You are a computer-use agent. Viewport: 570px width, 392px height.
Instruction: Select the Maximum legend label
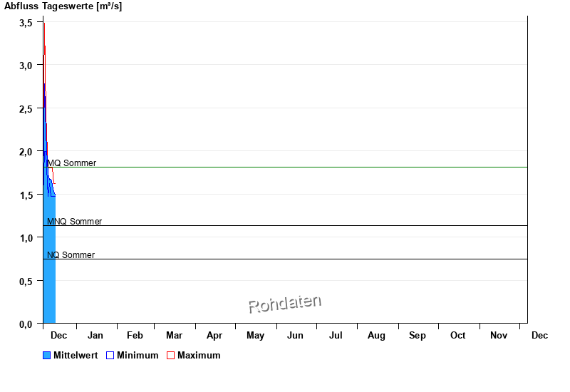199,356
